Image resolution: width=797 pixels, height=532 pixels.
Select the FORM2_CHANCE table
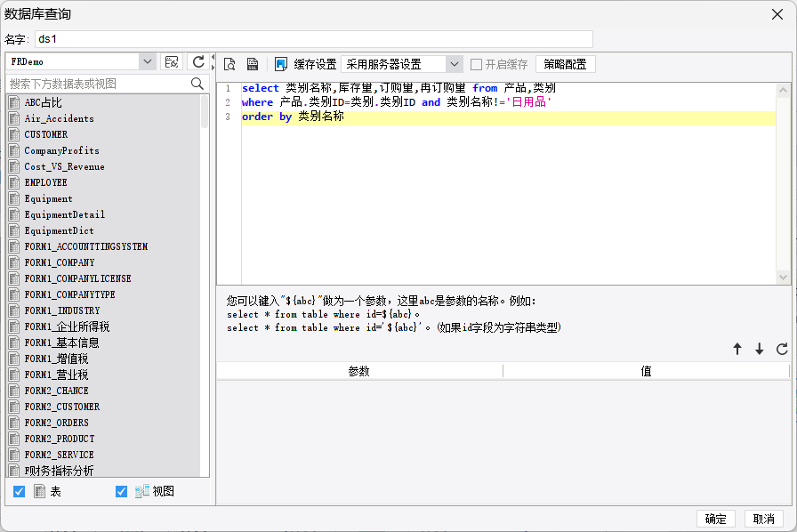click(x=56, y=391)
